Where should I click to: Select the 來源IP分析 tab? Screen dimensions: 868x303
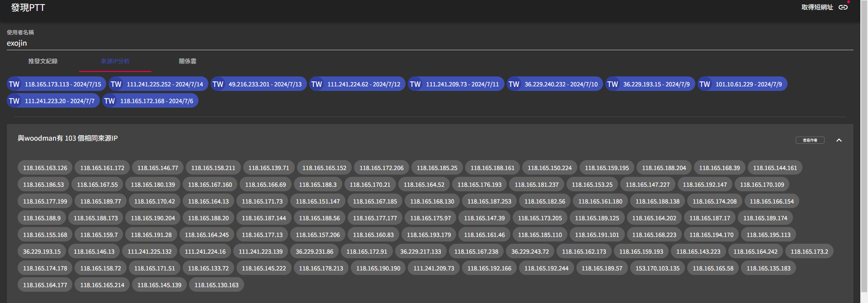(115, 61)
